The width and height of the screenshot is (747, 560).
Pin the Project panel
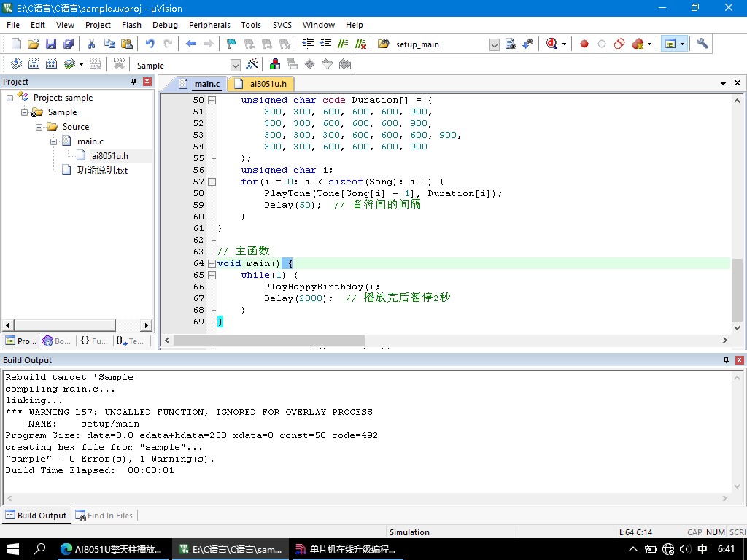[x=134, y=82]
